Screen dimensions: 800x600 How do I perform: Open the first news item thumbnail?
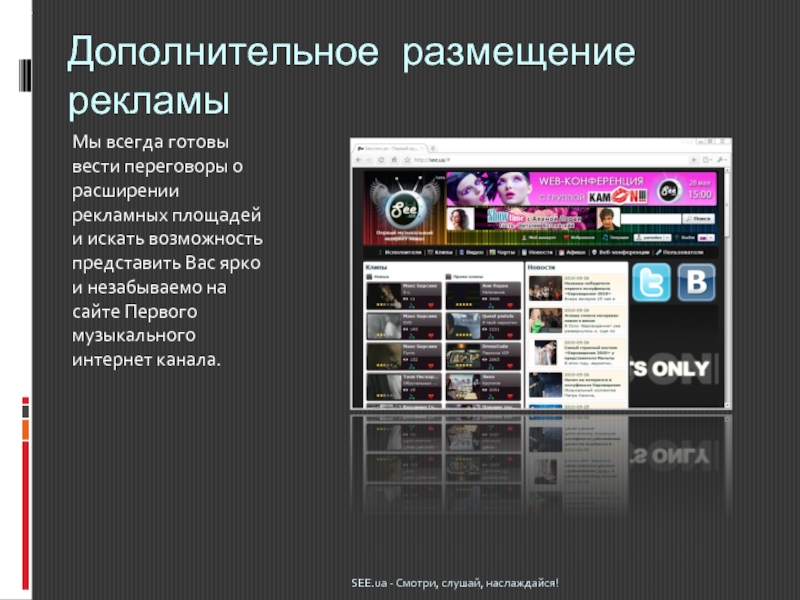545,288
